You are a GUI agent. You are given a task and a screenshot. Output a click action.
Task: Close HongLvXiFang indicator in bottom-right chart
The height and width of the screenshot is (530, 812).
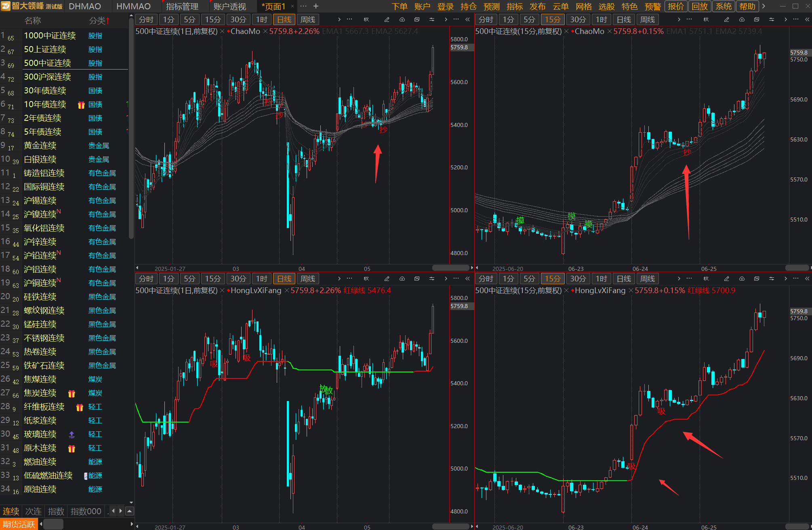point(631,291)
